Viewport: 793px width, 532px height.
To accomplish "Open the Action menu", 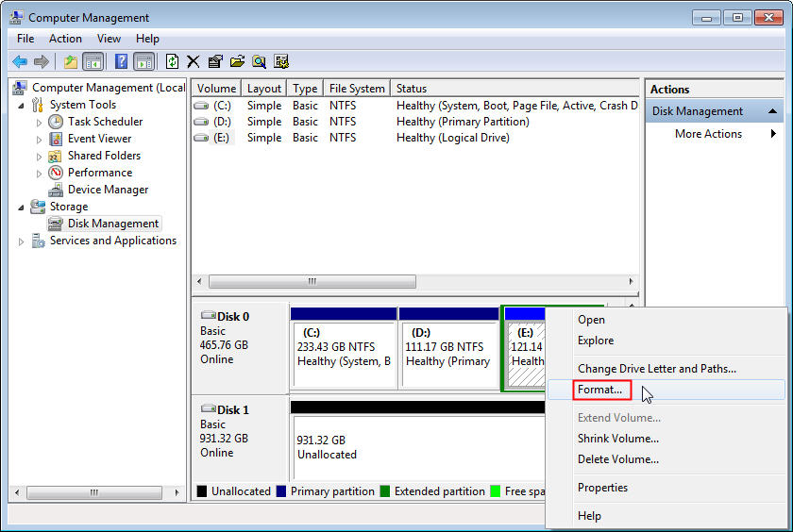I will pyautogui.click(x=65, y=39).
